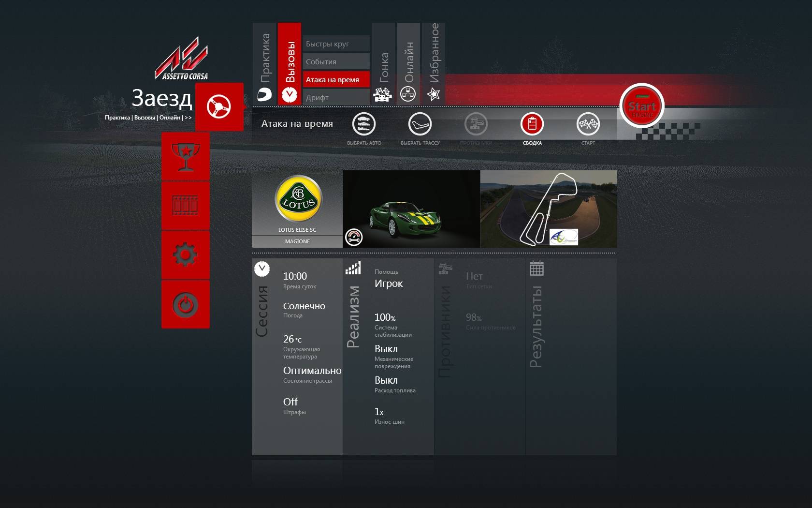Click the 10:00 time of day value
Viewport: 812px width, 508px height.
[295, 276]
